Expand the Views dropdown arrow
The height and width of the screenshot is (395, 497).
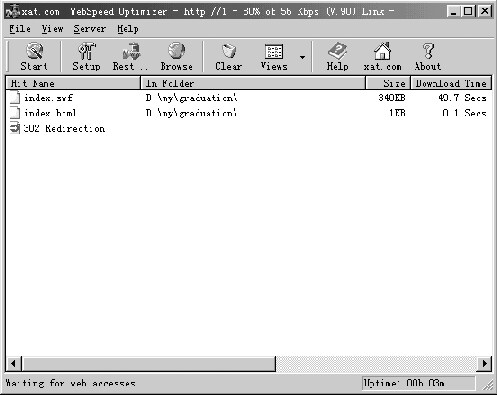pos(302,57)
